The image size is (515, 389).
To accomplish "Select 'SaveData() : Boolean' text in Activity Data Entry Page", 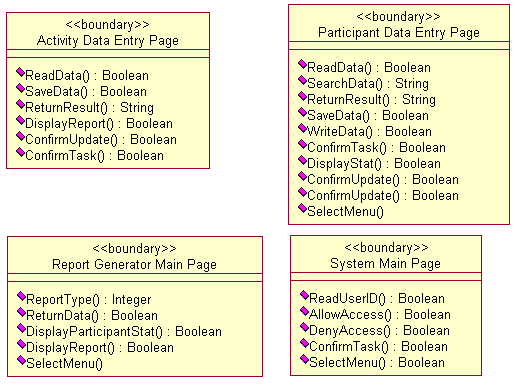I will pos(86,92).
